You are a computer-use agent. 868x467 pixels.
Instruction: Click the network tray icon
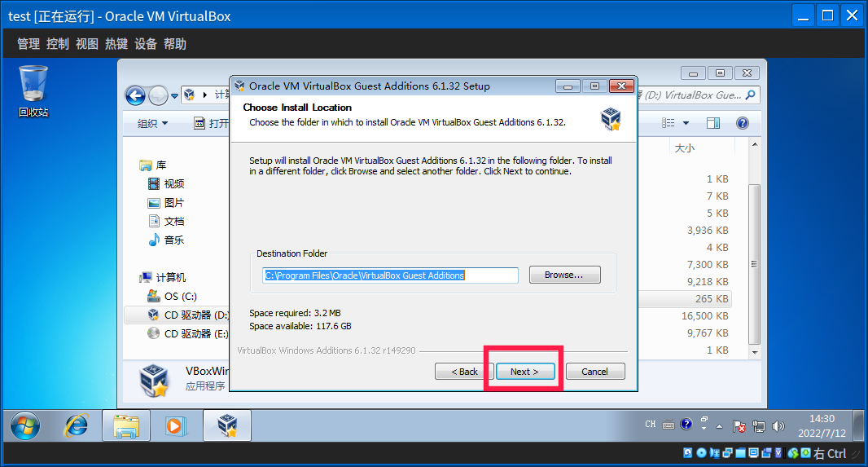(x=759, y=425)
